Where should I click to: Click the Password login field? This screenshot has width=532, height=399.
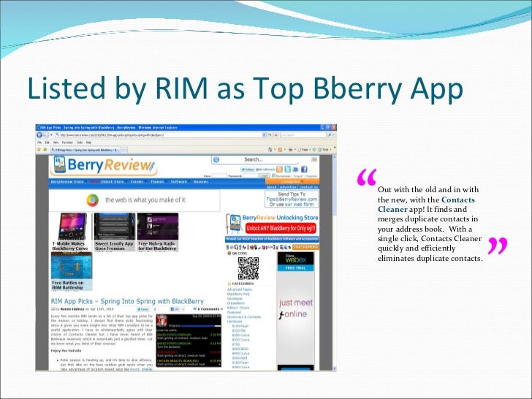251,175
